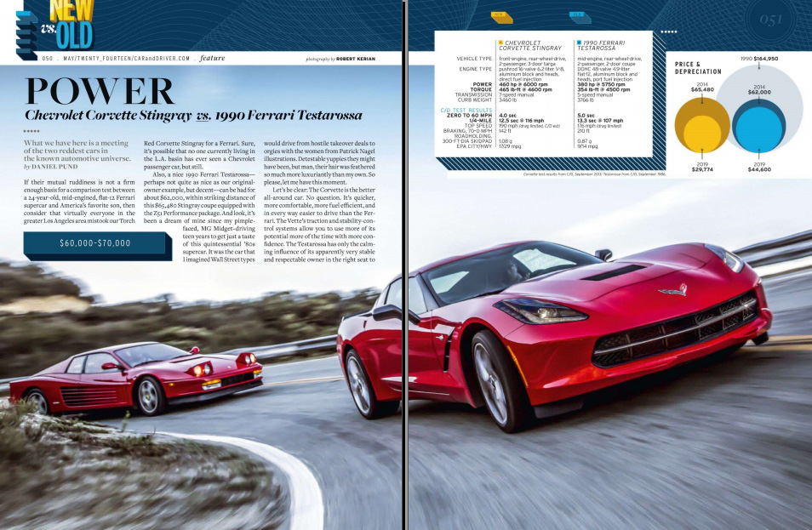Click the CARandDRIVER.COM header text
Screen dimensions: 812x530
point(162,59)
